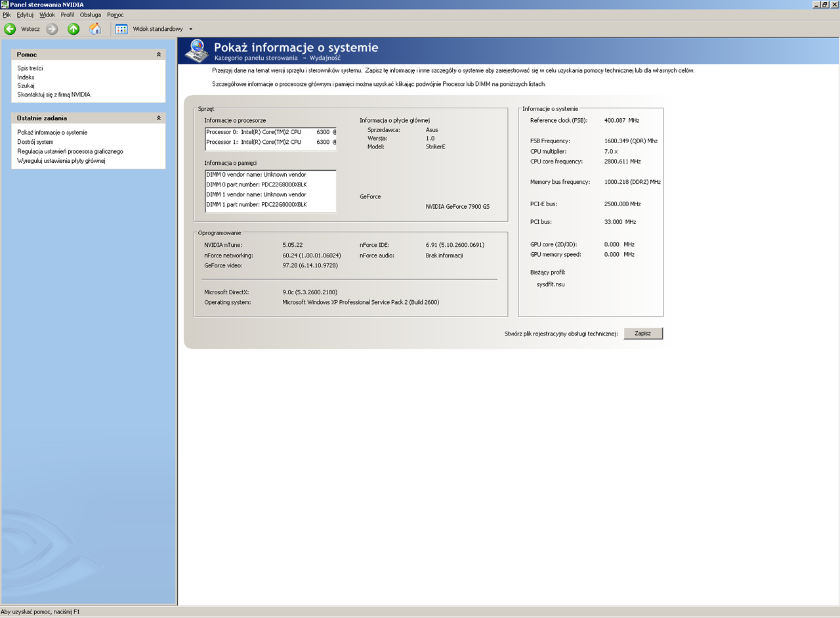Image resolution: width=840 pixels, height=618 pixels.
Task: Open Regulacja ustawień procesora graficznego
Action: coord(70,151)
